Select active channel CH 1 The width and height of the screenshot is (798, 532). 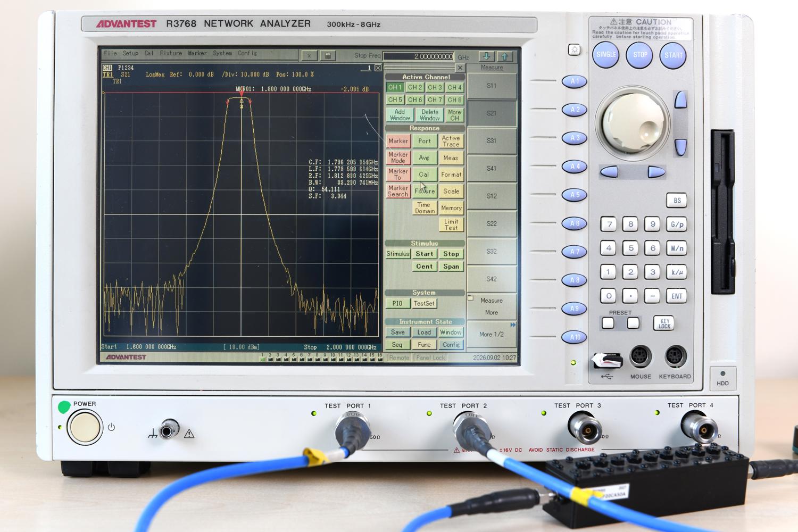[395, 87]
